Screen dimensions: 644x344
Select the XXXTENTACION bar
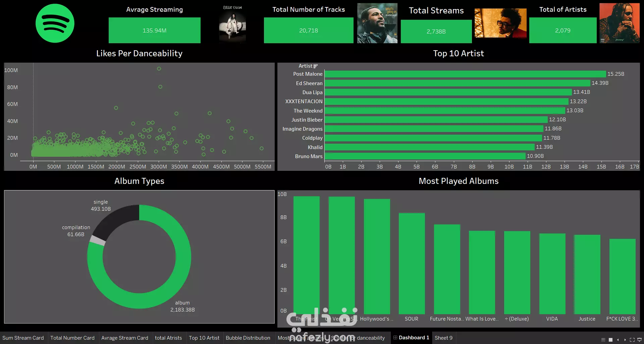(x=446, y=101)
